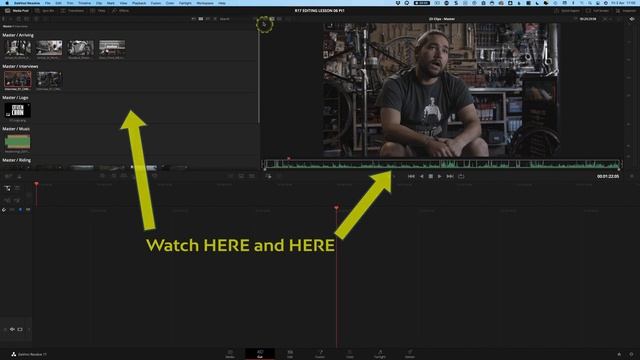Viewport: 640px width, 360px height.
Task: Open the Titles panel
Action: (98, 11)
